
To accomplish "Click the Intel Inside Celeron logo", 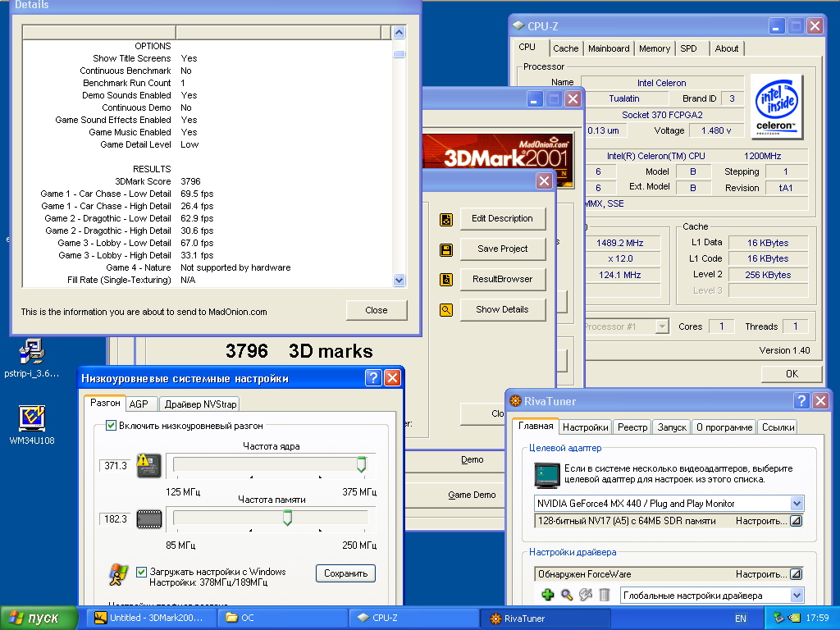I will 776,107.
